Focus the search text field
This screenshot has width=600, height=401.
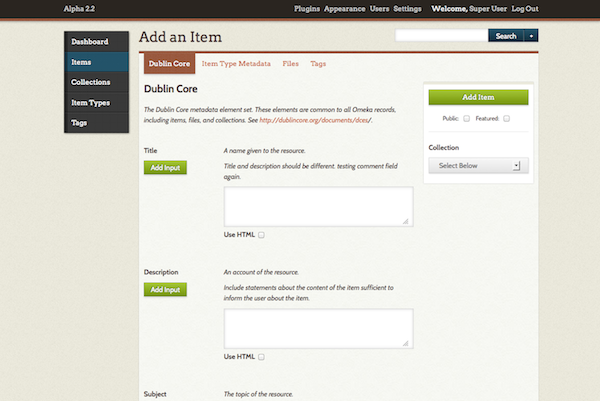[442, 36]
